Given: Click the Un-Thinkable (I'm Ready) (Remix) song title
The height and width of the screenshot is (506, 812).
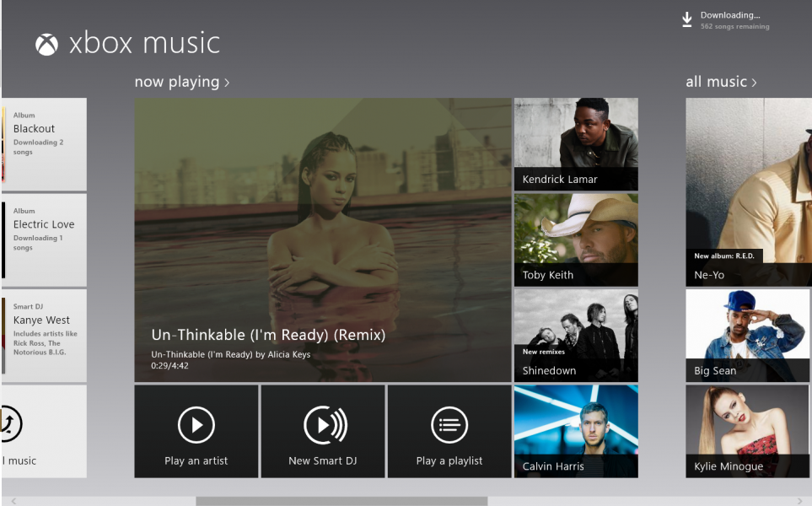Looking at the screenshot, I should click(268, 335).
